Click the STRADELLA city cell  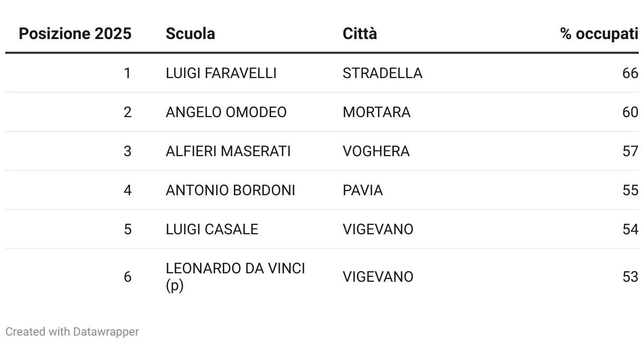(383, 73)
